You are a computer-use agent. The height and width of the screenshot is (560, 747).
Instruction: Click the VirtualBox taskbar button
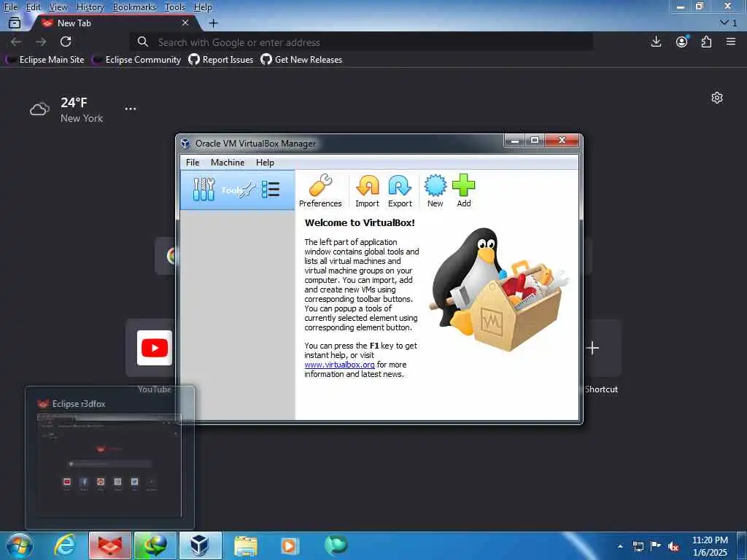[200, 545]
